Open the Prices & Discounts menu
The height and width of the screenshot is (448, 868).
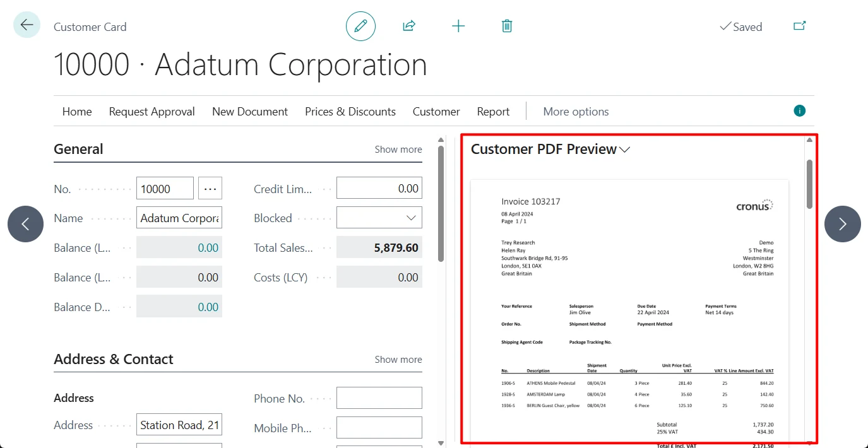[350, 112]
